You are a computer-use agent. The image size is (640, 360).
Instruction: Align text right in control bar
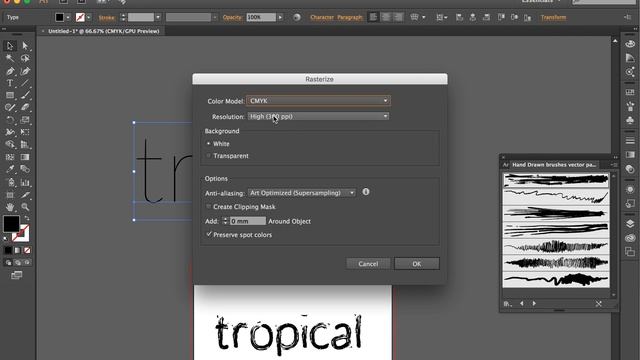pos(398,17)
